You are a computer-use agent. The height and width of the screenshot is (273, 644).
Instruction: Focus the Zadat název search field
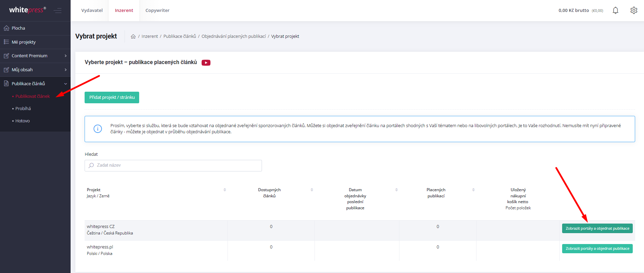pos(173,166)
